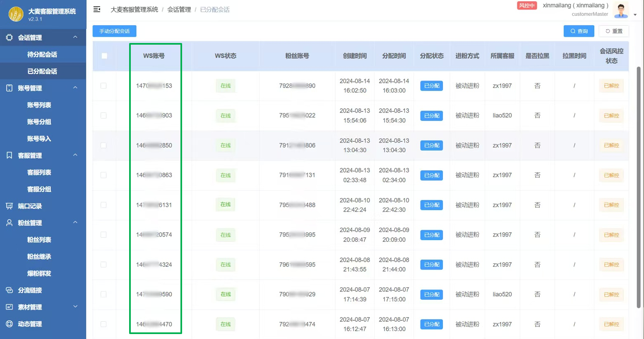Click the 端口记录 icon
Screen dimensions: 644x339
coord(9,206)
